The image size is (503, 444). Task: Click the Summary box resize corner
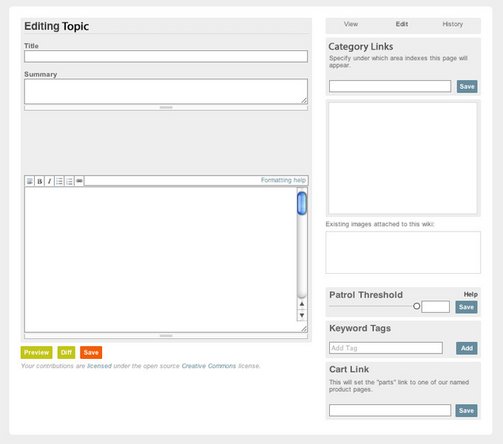pyautogui.click(x=304, y=100)
